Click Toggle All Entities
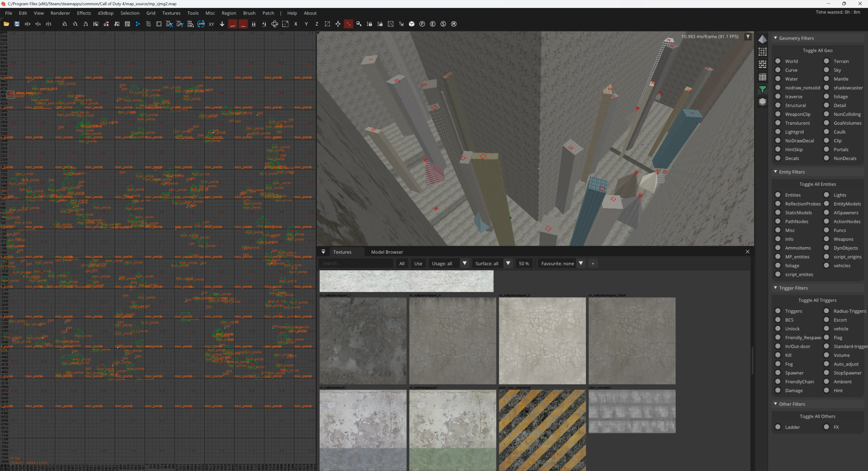868x471 pixels. pos(818,184)
